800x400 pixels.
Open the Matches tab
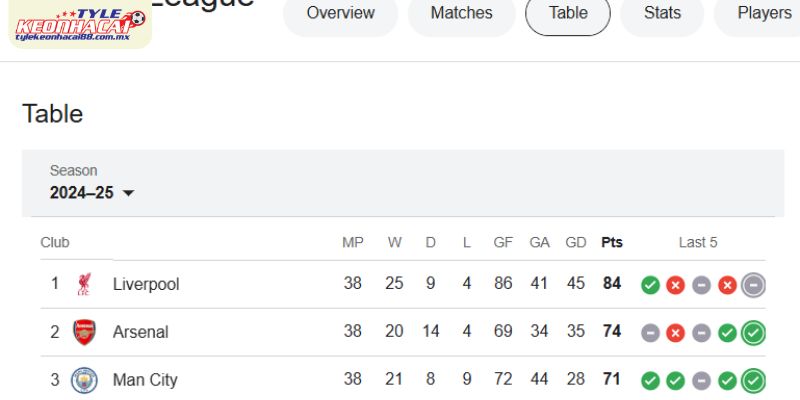tap(461, 13)
